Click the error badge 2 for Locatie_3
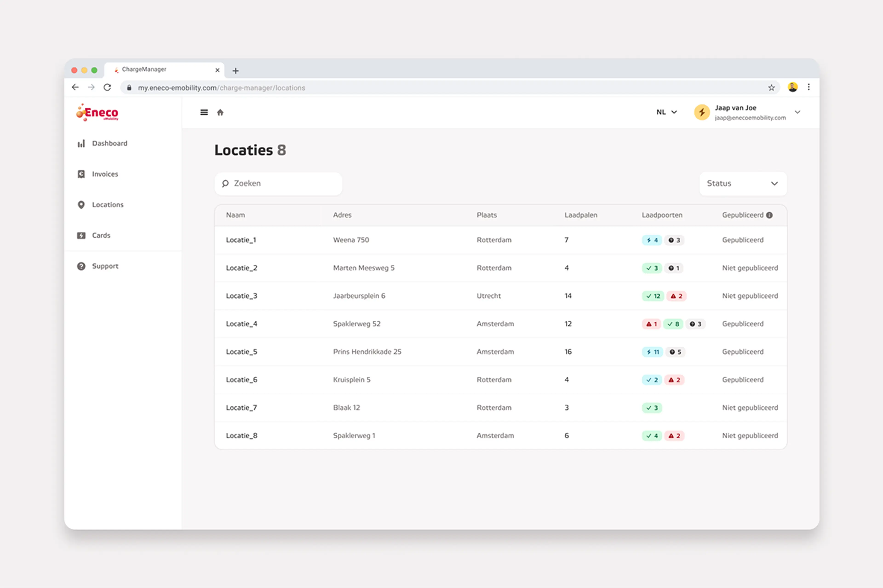The height and width of the screenshot is (588, 883). pyautogui.click(x=676, y=296)
